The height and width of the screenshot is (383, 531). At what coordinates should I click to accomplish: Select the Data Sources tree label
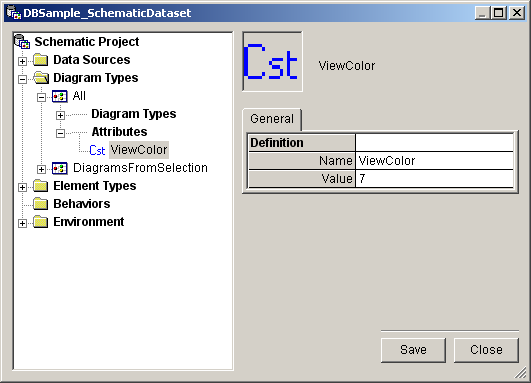tap(92, 60)
